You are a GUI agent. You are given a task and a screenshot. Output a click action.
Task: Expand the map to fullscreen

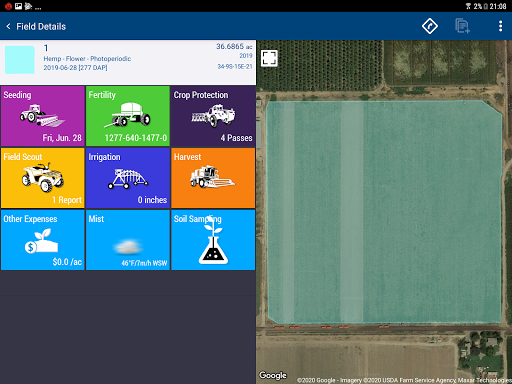269,58
